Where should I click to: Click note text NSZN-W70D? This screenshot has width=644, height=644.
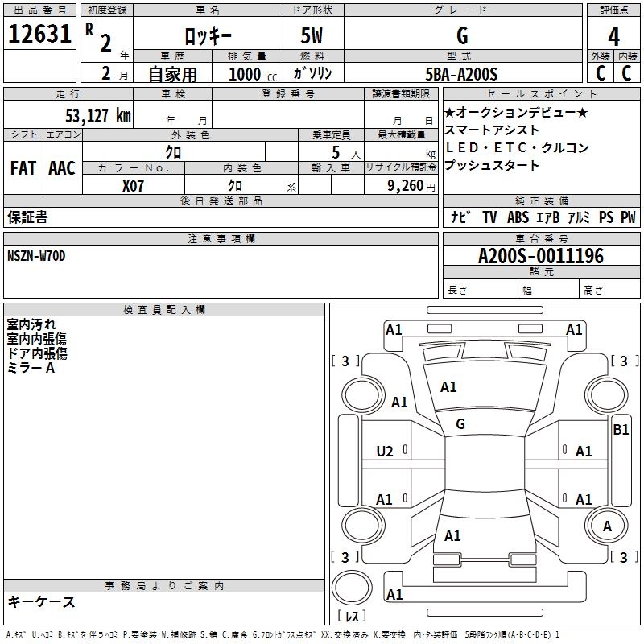(x=36, y=256)
